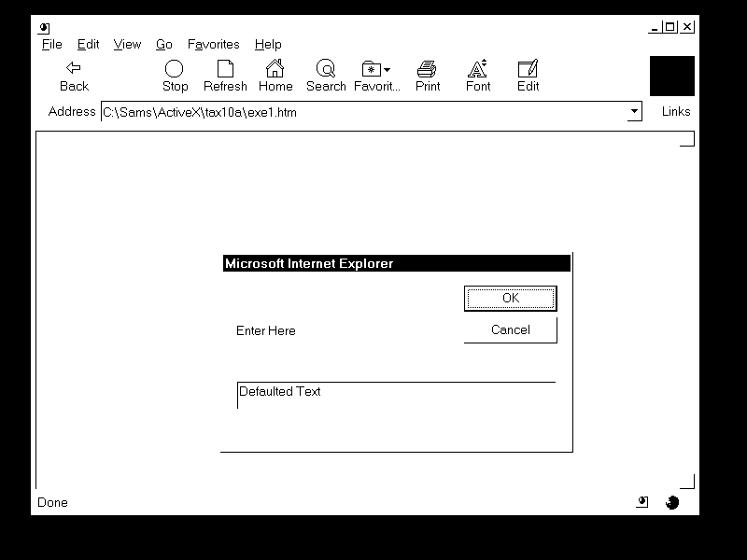Click the Defaulted Text input field
Image resolution: width=747 pixels, height=560 pixels.
click(396, 396)
